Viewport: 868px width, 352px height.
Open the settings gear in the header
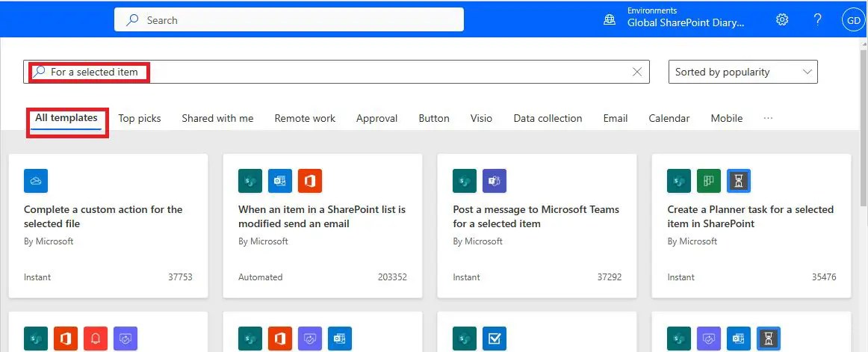point(781,19)
